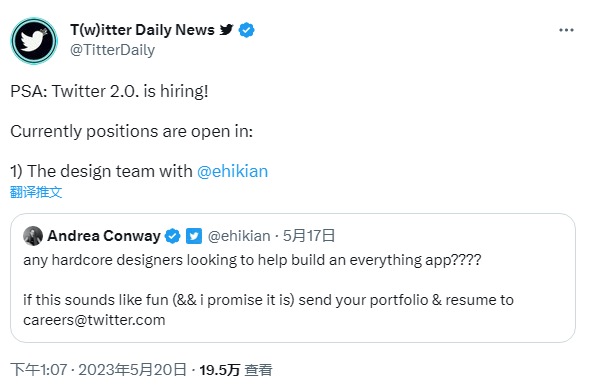
Task: Open the @ehikian mention link in tweet
Action: pos(232,171)
